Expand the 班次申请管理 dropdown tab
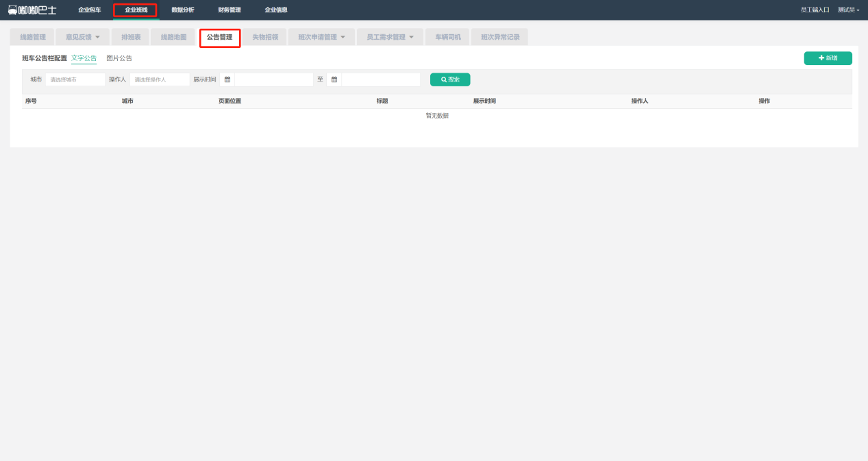 click(x=321, y=37)
